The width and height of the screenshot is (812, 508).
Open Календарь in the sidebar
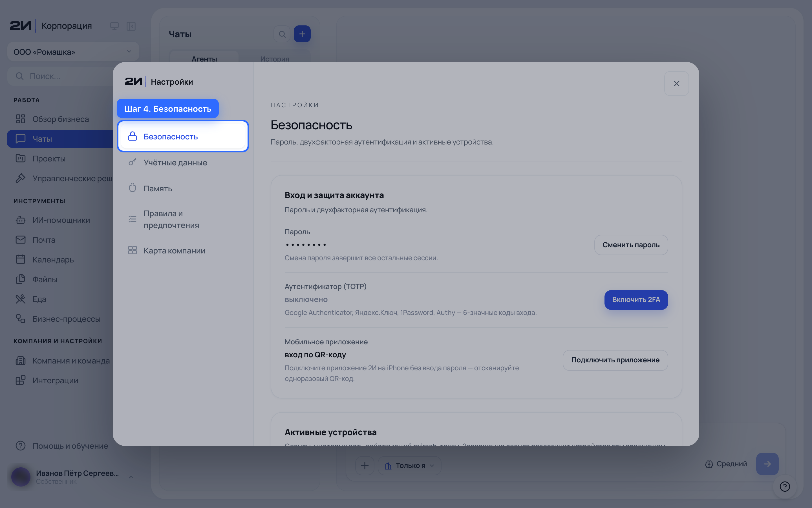60,260
